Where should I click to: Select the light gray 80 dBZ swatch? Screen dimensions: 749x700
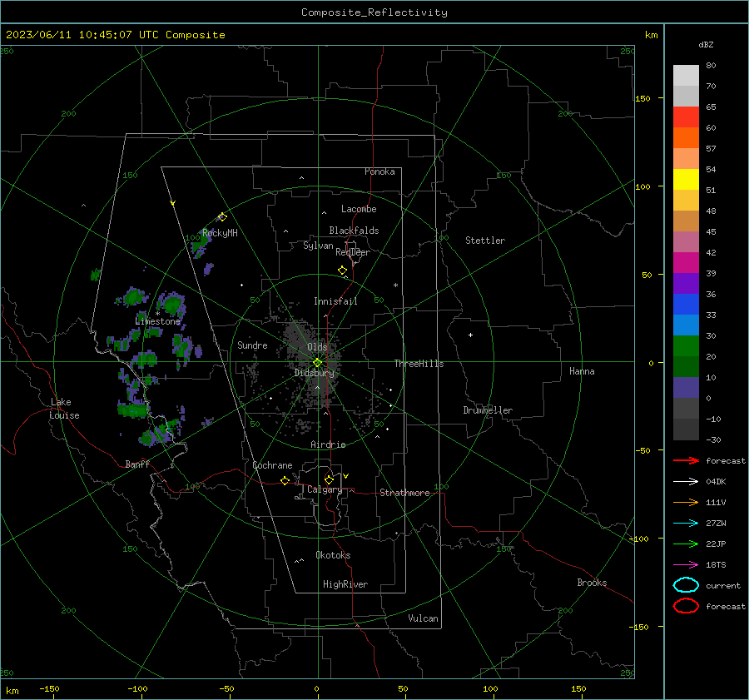[686, 75]
